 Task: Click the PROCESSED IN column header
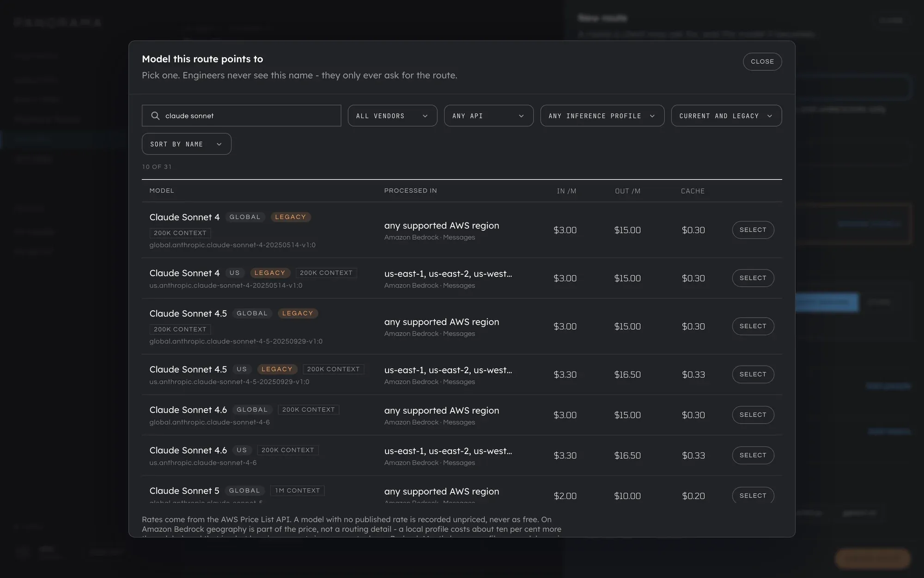point(410,191)
